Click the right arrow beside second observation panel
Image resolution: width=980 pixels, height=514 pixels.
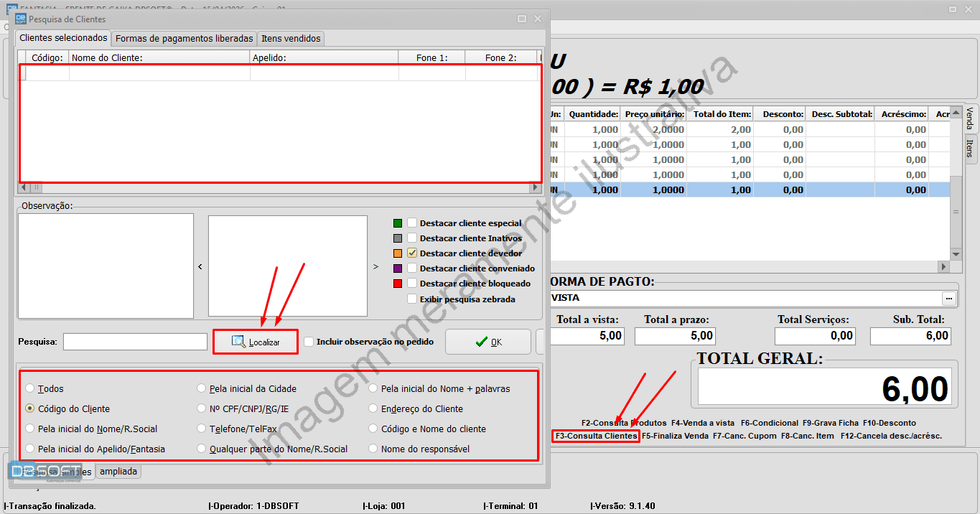point(374,266)
